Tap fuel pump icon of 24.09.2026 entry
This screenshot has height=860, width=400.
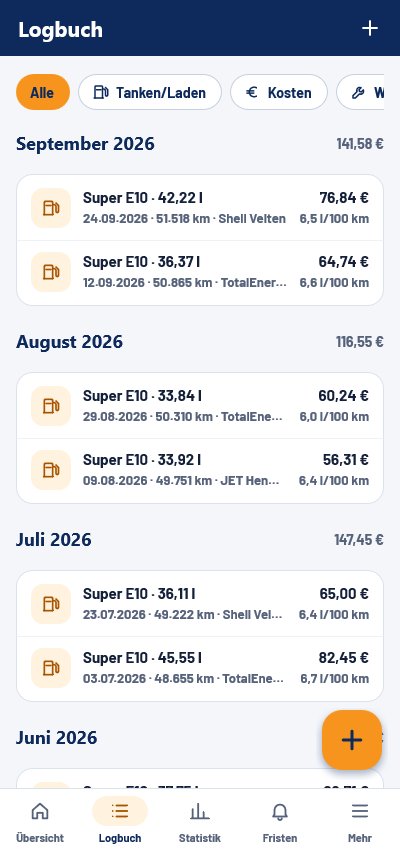[x=51, y=208]
